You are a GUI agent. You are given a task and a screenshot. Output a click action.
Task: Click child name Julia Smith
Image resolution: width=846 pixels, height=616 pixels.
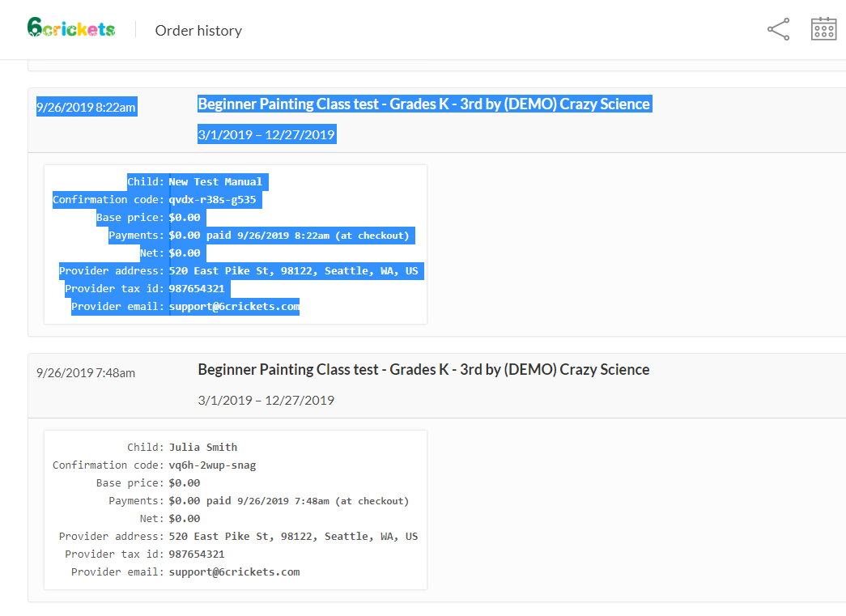click(x=203, y=448)
